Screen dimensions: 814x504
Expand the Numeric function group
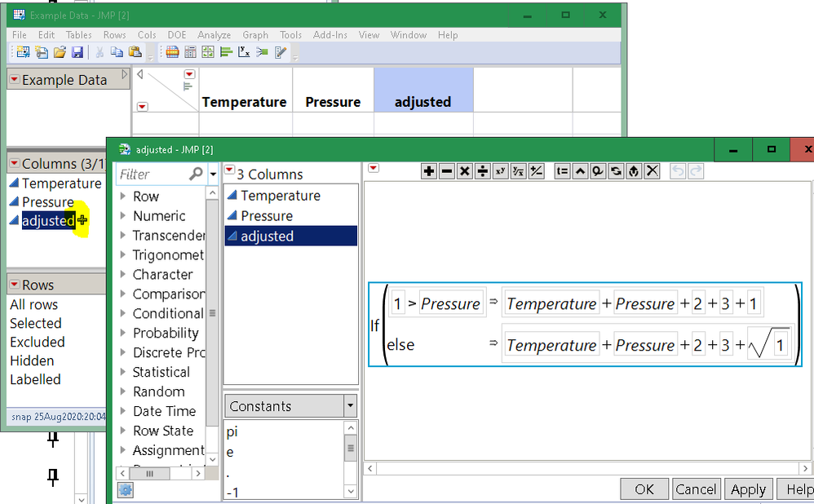(x=123, y=216)
